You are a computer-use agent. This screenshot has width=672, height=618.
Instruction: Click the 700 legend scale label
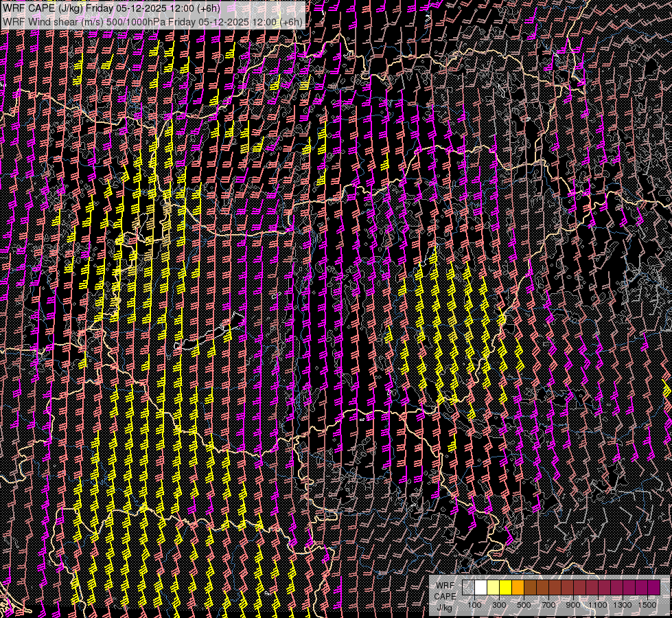[x=548, y=605]
